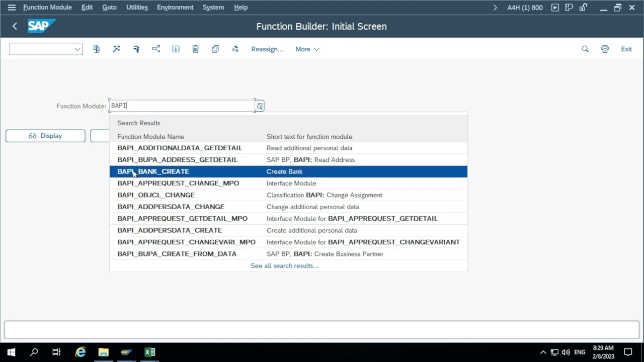Image resolution: width=644 pixels, height=362 pixels.
Task: Open the transaction command field dropdown
Action: pyautogui.click(x=77, y=49)
